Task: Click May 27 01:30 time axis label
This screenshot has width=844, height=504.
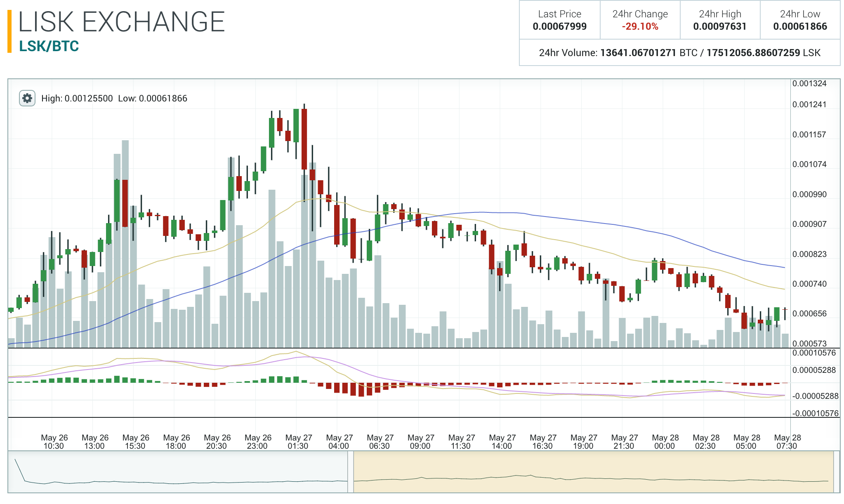Action: tap(299, 442)
